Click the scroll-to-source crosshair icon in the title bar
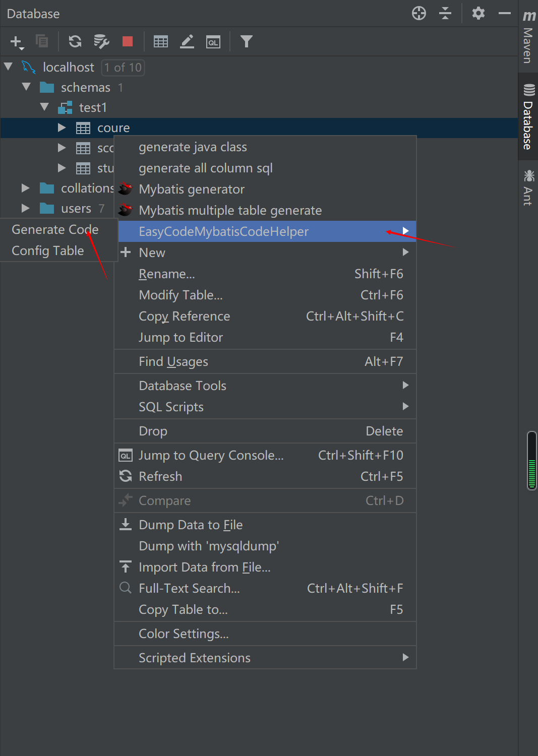The width and height of the screenshot is (538, 756). [419, 13]
